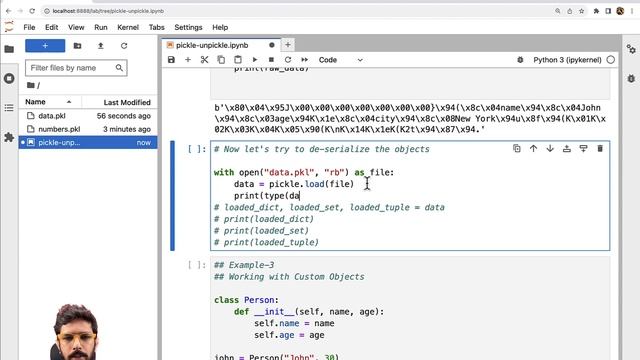640x360 pixels.
Task: Open the browser extensions puzzle icon
Action: (596, 11)
